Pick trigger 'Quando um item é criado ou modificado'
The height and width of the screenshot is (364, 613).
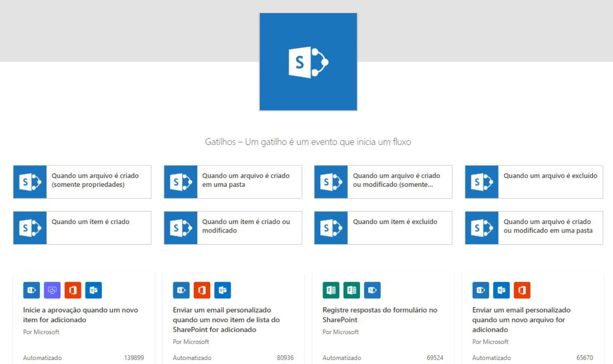[233, 228]
